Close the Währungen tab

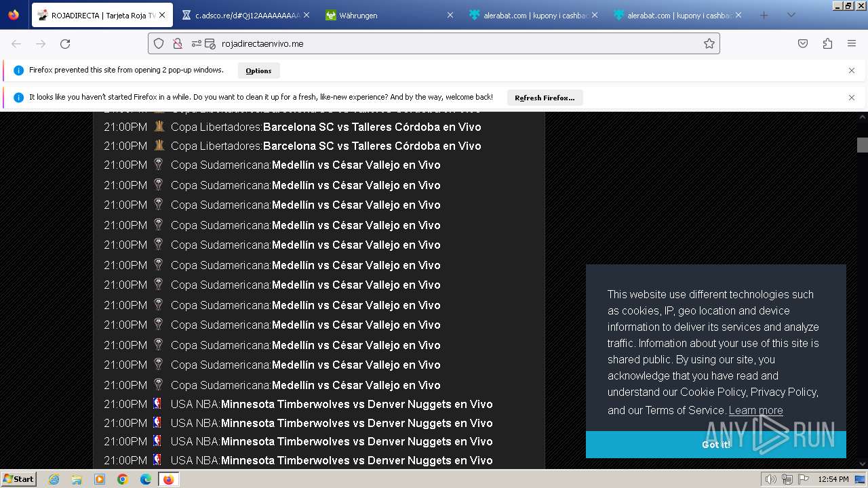450,15
